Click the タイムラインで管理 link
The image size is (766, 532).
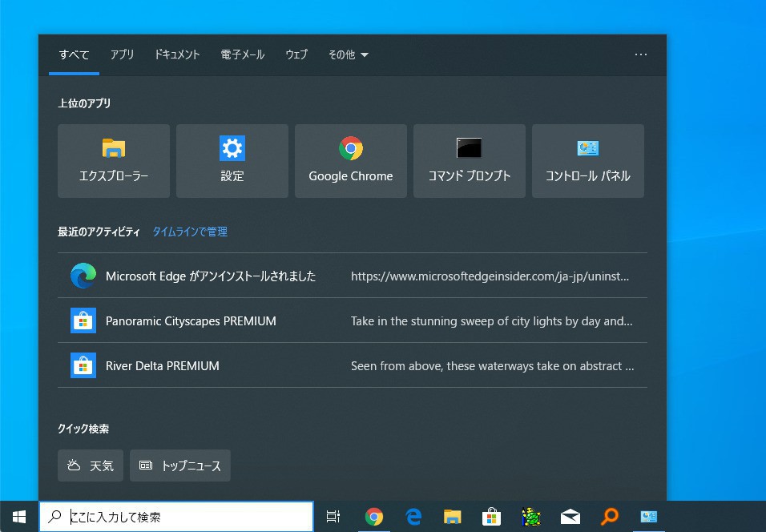[x=190, y=232]
